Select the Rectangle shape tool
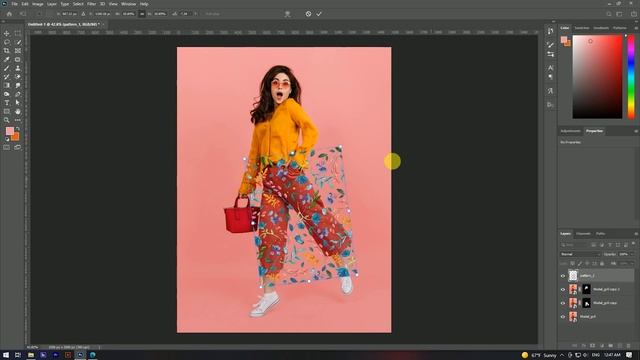 tap(7, 111)
